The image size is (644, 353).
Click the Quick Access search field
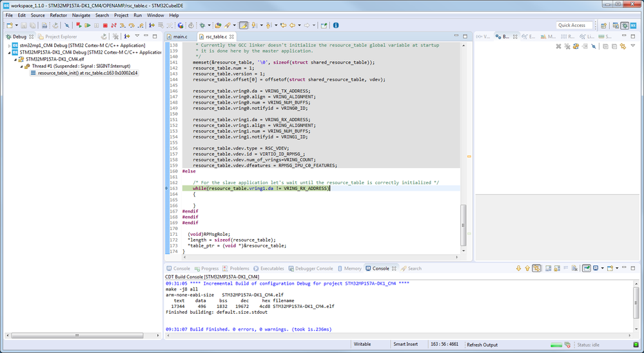574,25
